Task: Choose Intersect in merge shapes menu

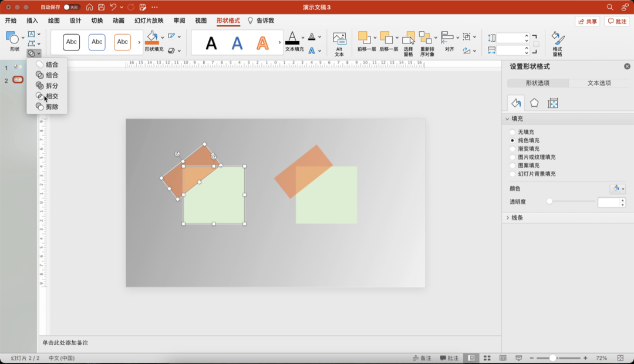Action: (47, 96)
